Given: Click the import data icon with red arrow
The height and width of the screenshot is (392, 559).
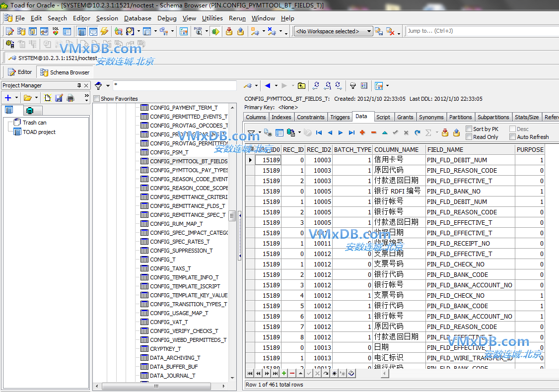Looking at the screenshot, I should pyautogui.click(x=229, y=31).
